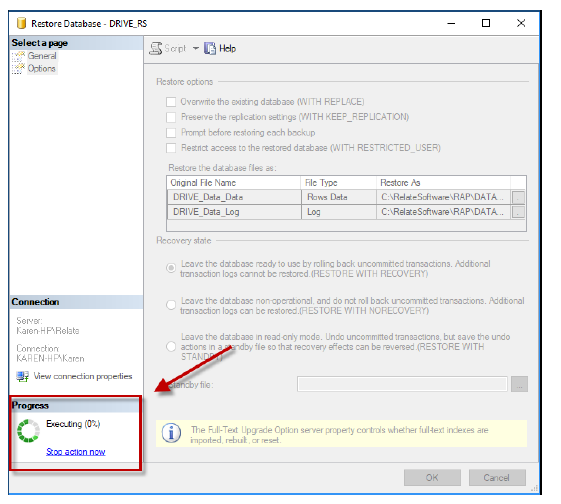This screenshot has height=504, width=561.
Task: Enable Preserve the replication settings checkbox
Action: pyautogui.click(x=171, y=117)
